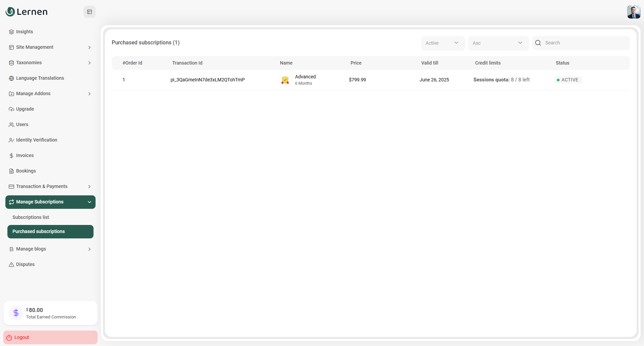This screenshot has width=644, height=346.
Task: Click the Invoices dollar sign icon
Action: click(11, 156)
